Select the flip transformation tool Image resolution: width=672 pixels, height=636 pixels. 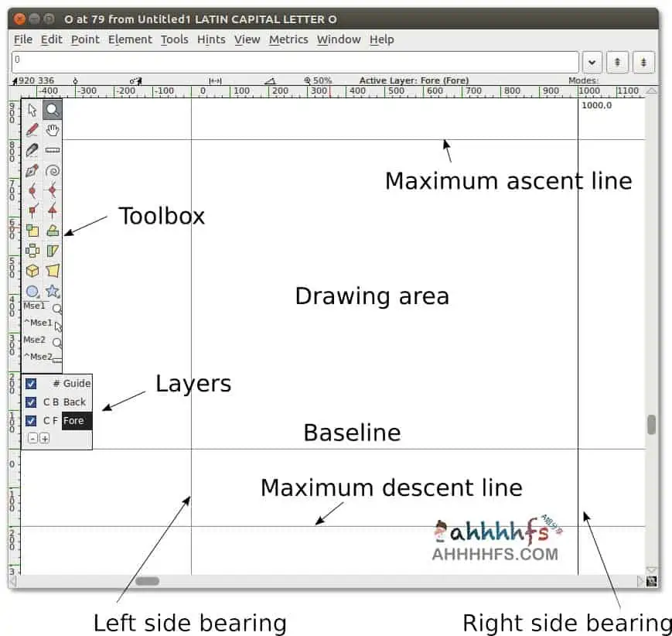tap(51, 231)
